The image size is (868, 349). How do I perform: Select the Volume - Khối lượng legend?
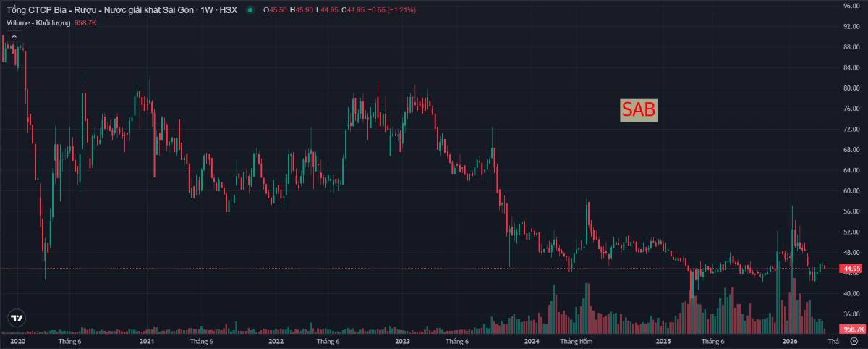coord(38,22)
